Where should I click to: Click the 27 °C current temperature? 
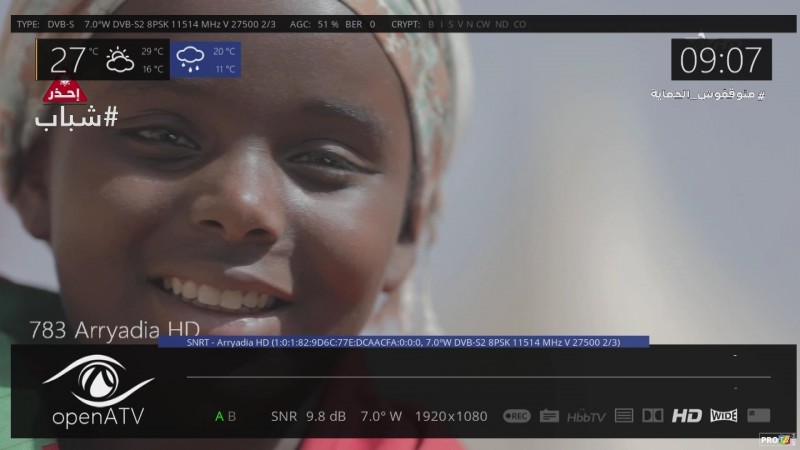coord(72,60)
